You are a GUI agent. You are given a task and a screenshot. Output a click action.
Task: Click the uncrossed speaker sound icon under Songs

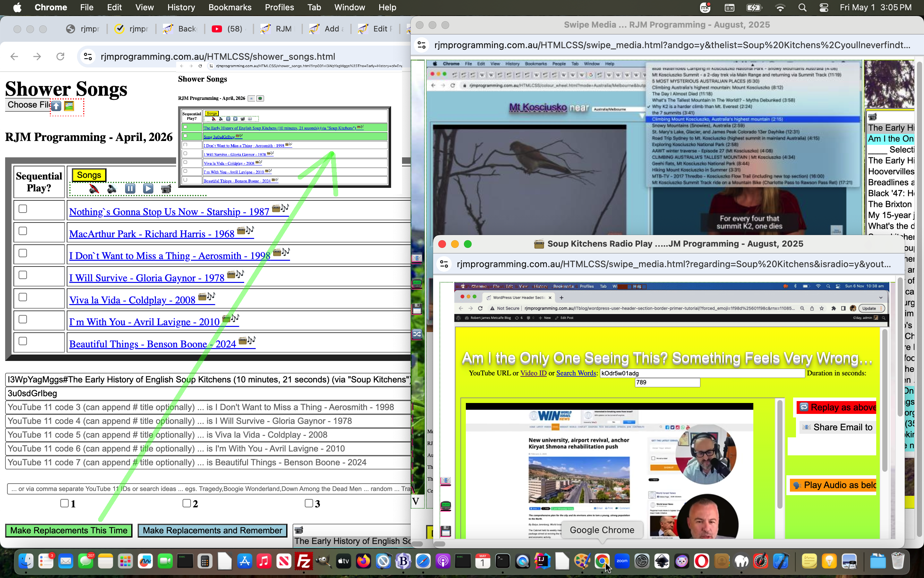click(112, 189)
